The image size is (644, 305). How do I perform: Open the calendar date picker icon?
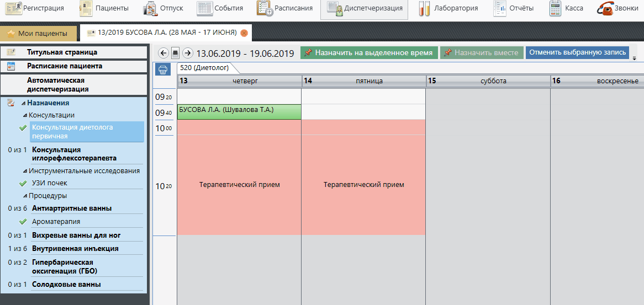[176, 53]
